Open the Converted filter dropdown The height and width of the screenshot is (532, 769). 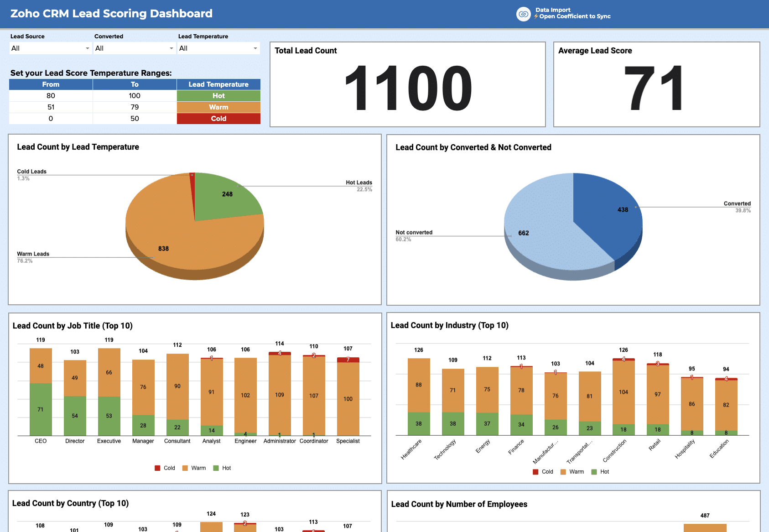coord(135,48)
